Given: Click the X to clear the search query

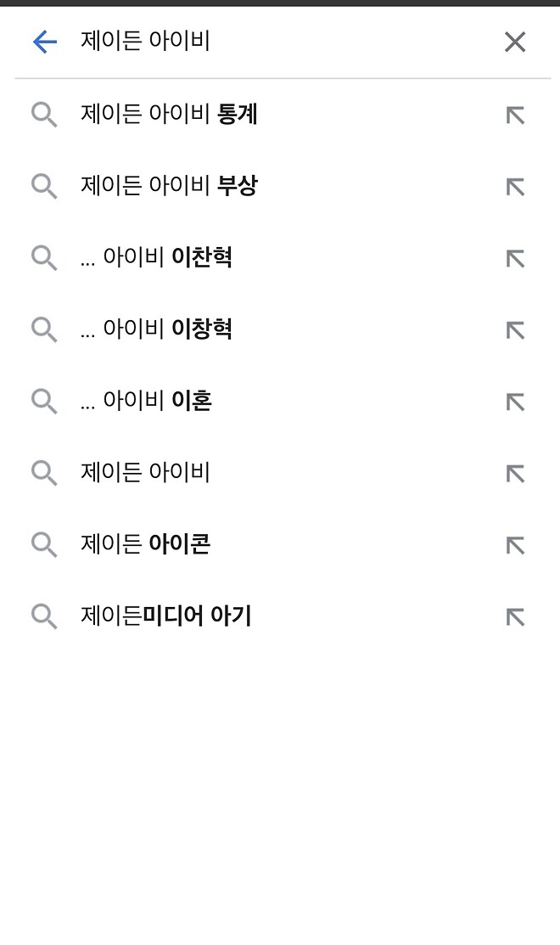Looking at the screenshot, I should tap(515, 42).
